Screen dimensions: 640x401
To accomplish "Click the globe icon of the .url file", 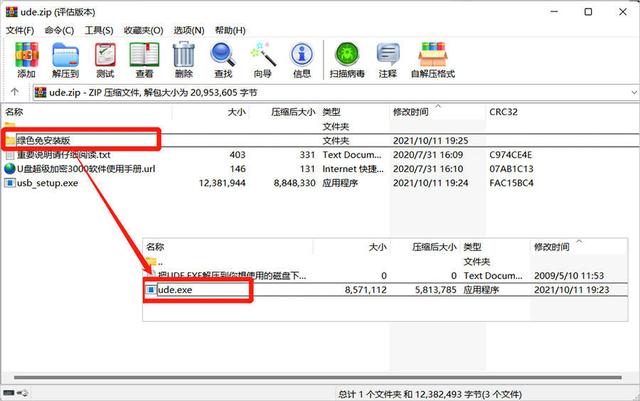I will (x=10, y=169).
